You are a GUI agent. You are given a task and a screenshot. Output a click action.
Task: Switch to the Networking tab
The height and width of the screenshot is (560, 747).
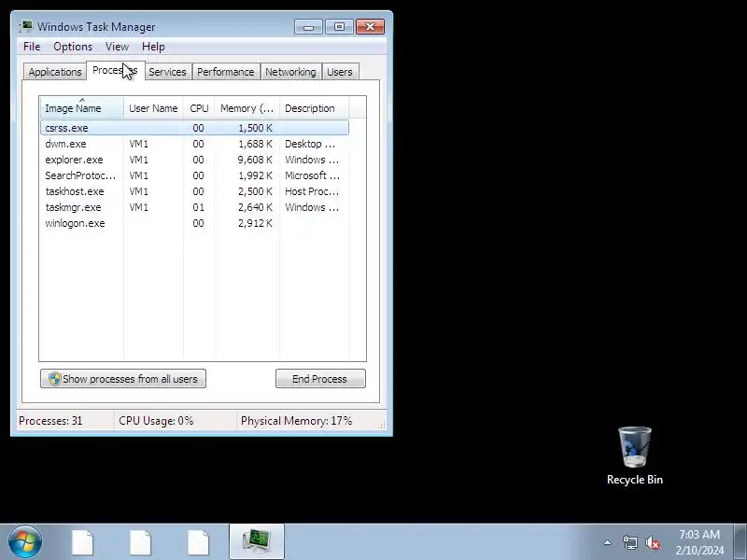pyautogui.click(x=290, y=72)
